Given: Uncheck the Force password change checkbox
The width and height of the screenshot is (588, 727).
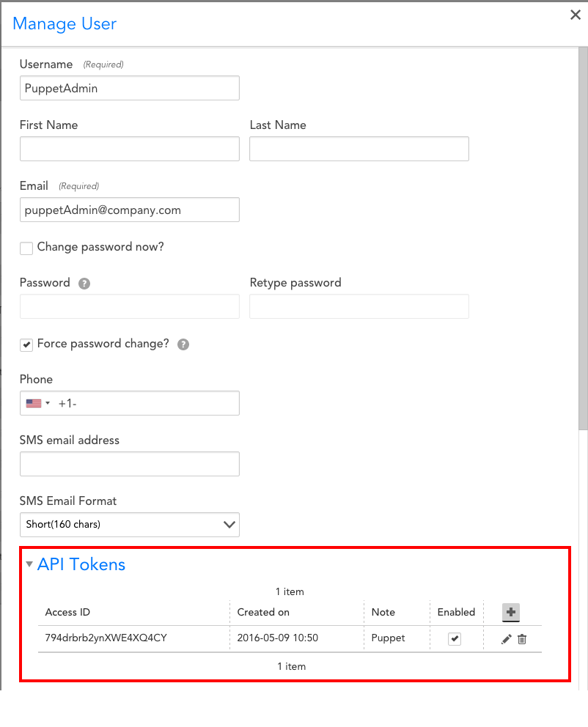Looking at the screenshot, I should (x=26, y=344).
